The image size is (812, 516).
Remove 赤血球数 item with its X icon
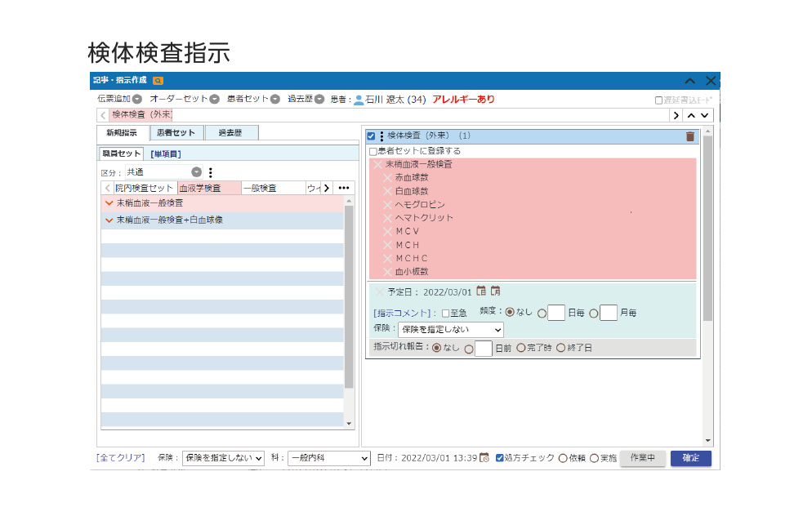pos(388,178)
